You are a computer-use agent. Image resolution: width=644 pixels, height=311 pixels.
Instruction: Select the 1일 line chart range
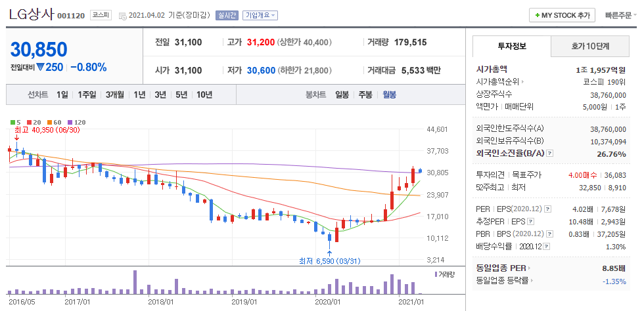[62, 94]
